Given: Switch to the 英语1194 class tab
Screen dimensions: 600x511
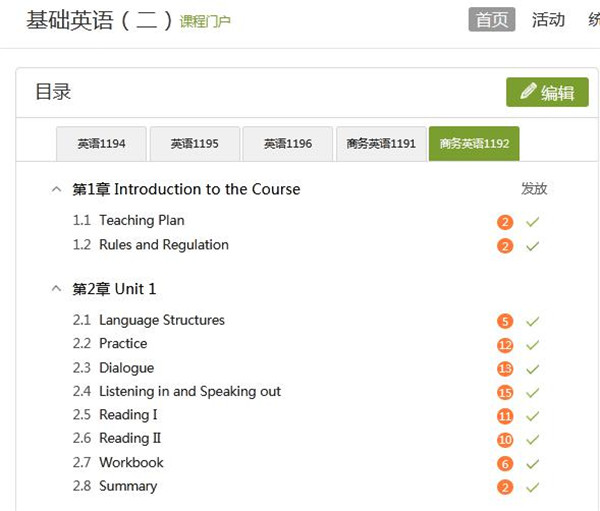Looking at the screenshot, I should tap(101, 144).
